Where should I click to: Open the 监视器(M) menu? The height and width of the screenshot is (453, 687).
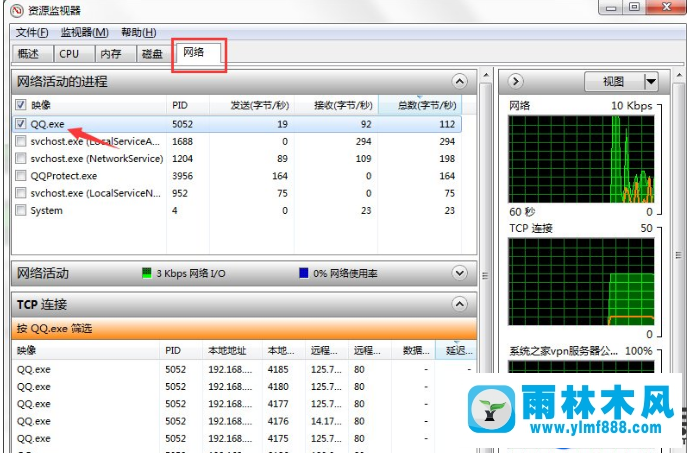[84, 32]
